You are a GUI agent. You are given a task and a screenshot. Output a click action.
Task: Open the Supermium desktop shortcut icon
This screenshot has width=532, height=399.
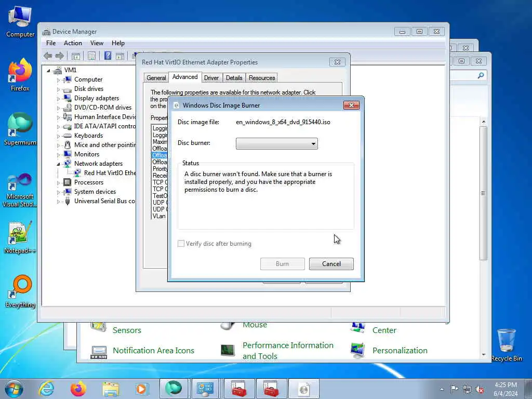(20, 124)
